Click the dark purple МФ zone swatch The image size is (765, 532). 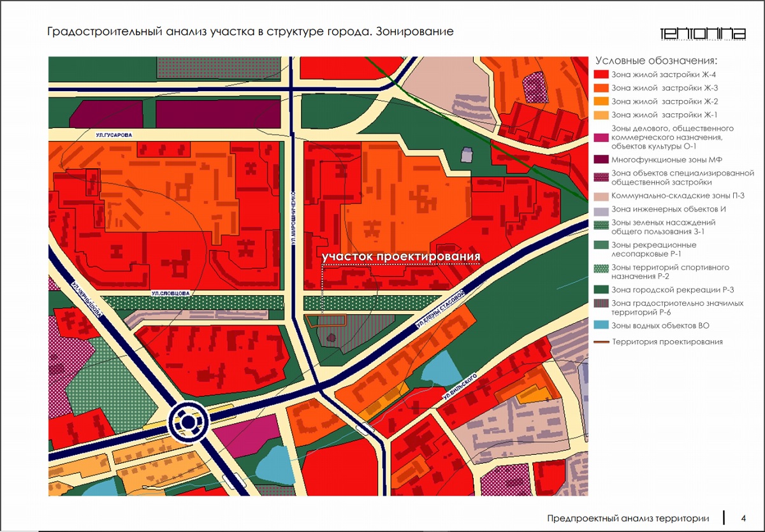(601, 159)
